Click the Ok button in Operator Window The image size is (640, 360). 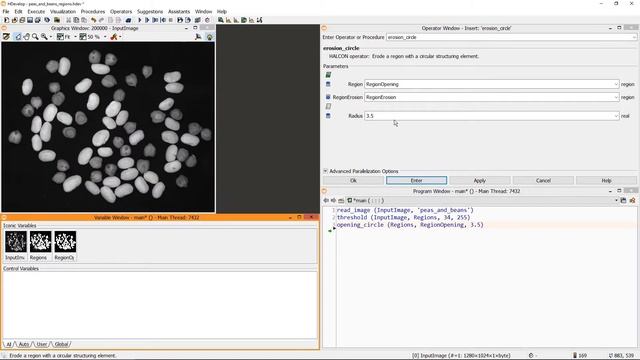click(353, 180)
